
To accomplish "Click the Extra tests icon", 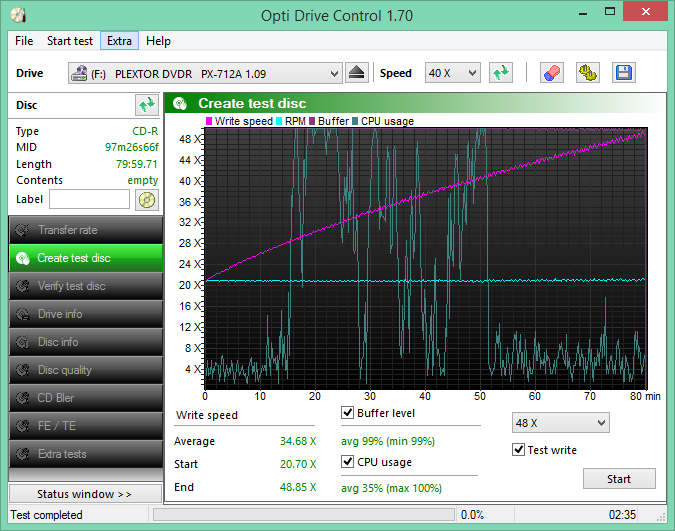I will [22, 454].
